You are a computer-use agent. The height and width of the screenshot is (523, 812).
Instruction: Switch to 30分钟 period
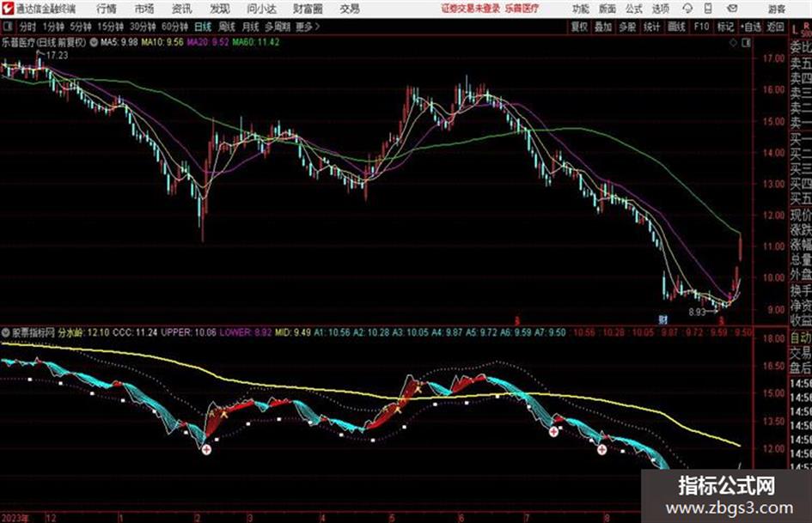pos(143,27)
